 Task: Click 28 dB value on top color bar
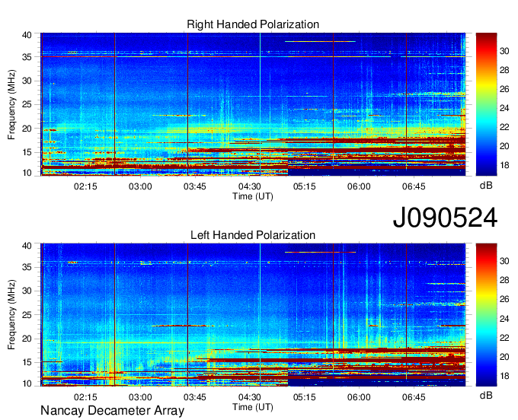(x=504, y=70)
